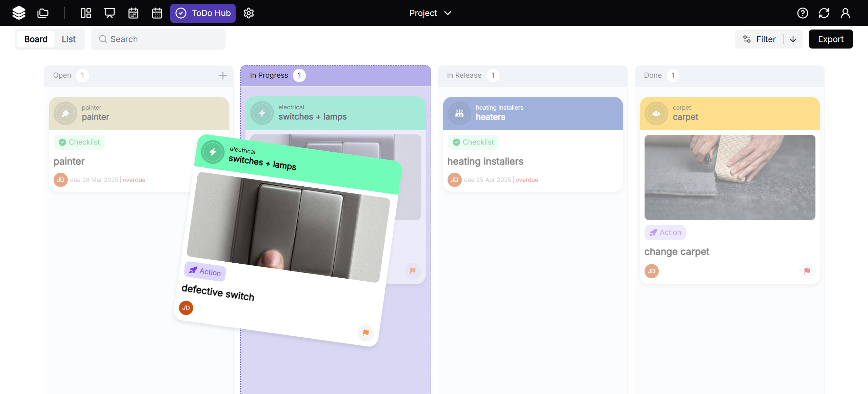Click the layers logo icon

(x=19, y=13)
